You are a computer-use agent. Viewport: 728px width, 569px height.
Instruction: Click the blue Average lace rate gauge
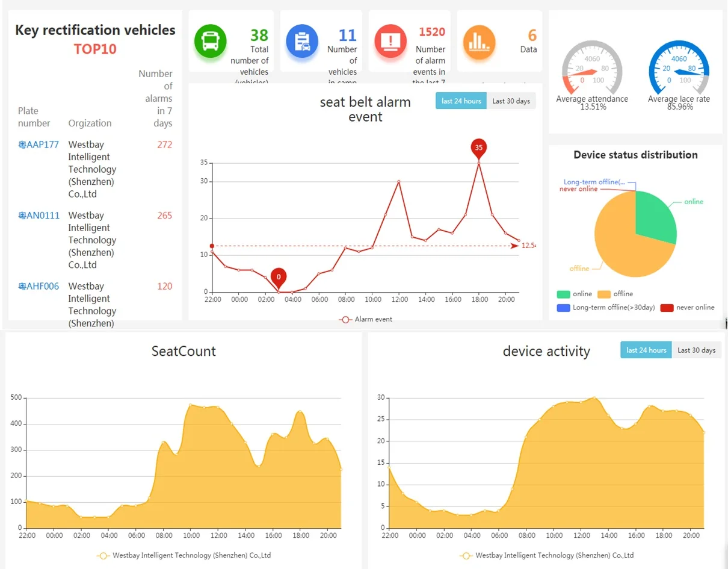(x=679, y=67)
